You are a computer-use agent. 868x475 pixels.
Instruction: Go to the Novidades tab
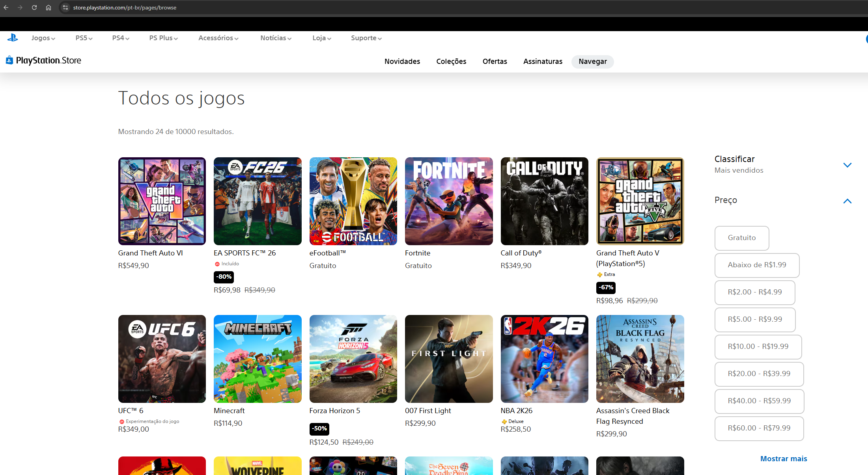click(x=402, y=61)
